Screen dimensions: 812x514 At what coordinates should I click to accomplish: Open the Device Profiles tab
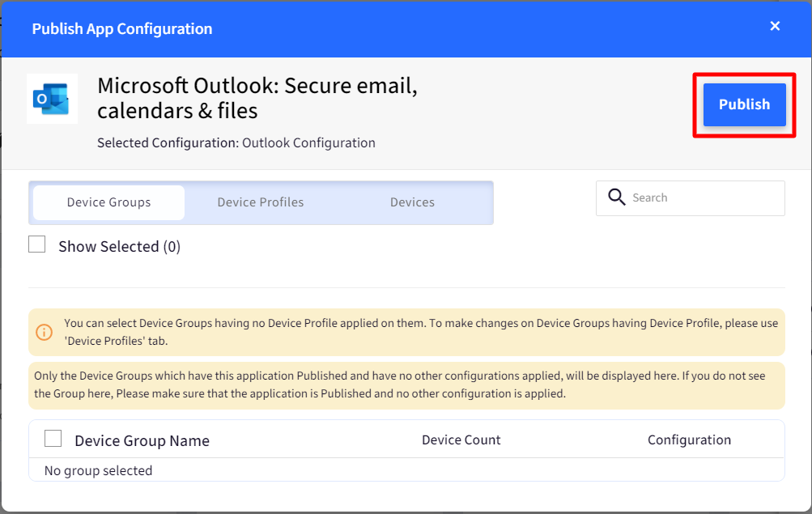261,202
